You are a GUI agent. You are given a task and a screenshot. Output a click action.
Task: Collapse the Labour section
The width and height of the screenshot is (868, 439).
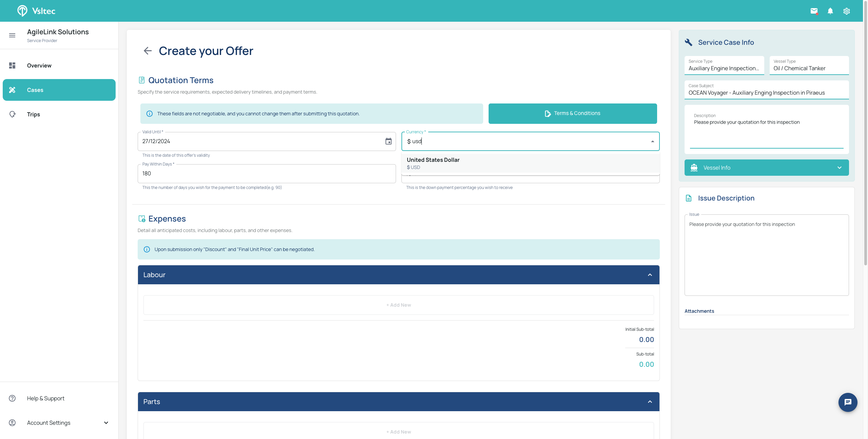pyautogui.click(x=650, y=275)
